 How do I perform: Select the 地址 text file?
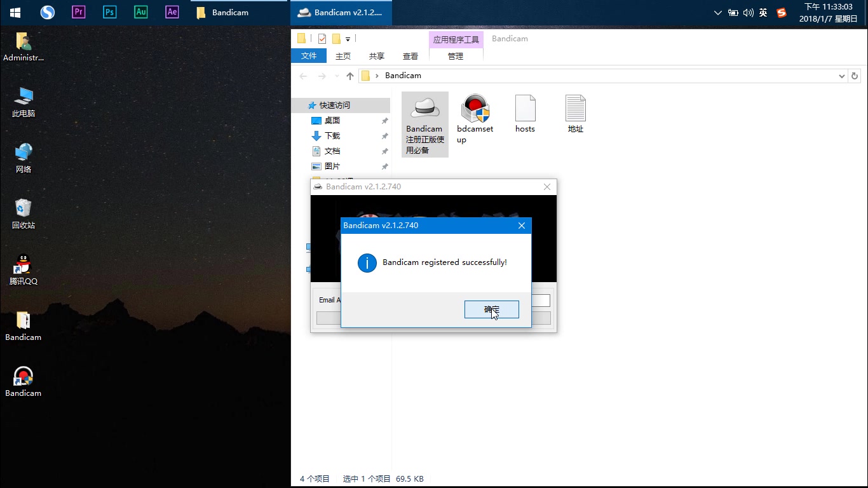tap(576, 114)
